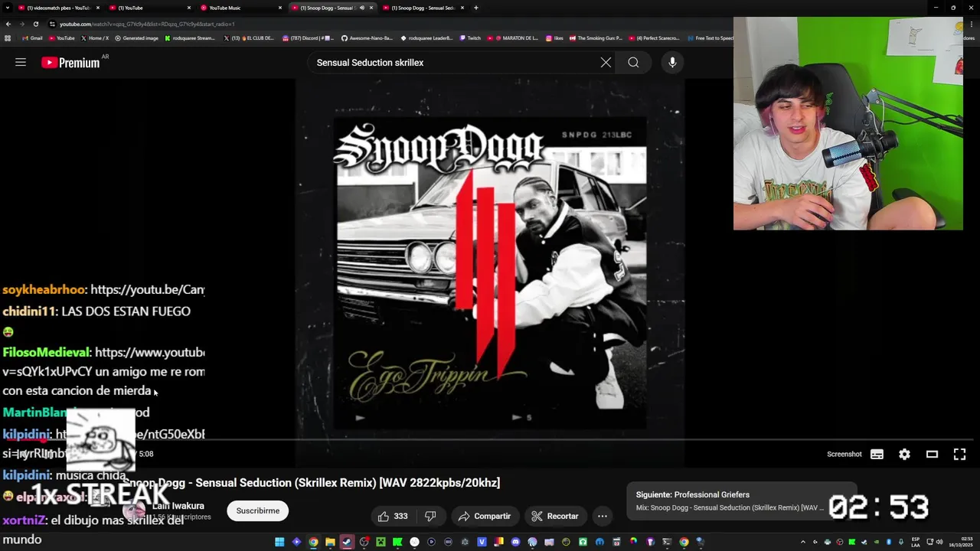Subscribe with the Suscribirme button
This screenshot has height=551, width=980.
[x=258, y=510]
